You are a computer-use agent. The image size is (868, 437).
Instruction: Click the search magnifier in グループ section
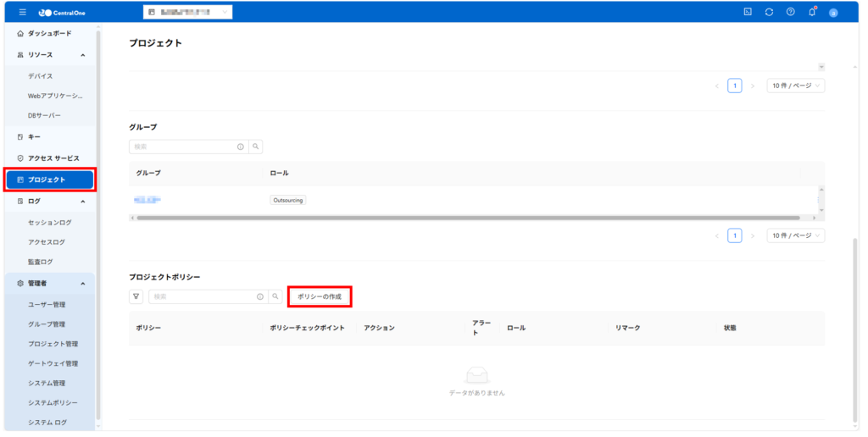click(x=256, y=147)
